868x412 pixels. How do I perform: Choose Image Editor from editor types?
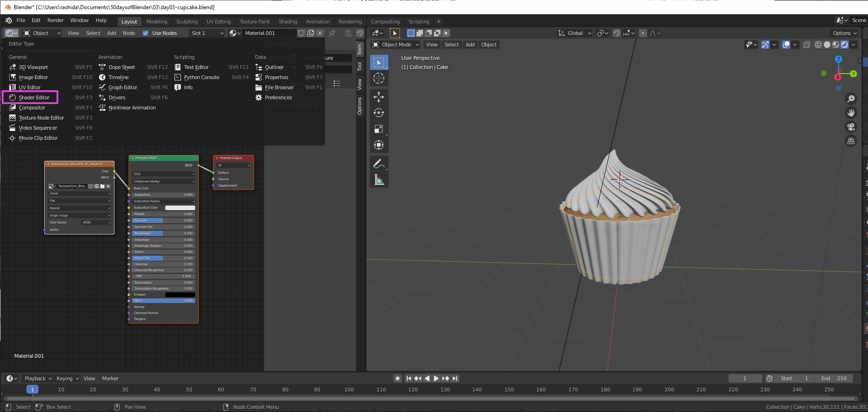(x=33, y=77)
